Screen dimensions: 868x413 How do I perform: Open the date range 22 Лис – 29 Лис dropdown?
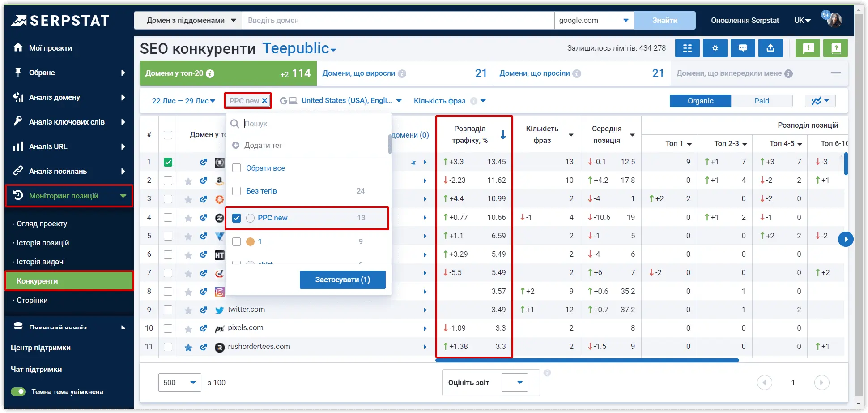183,101
